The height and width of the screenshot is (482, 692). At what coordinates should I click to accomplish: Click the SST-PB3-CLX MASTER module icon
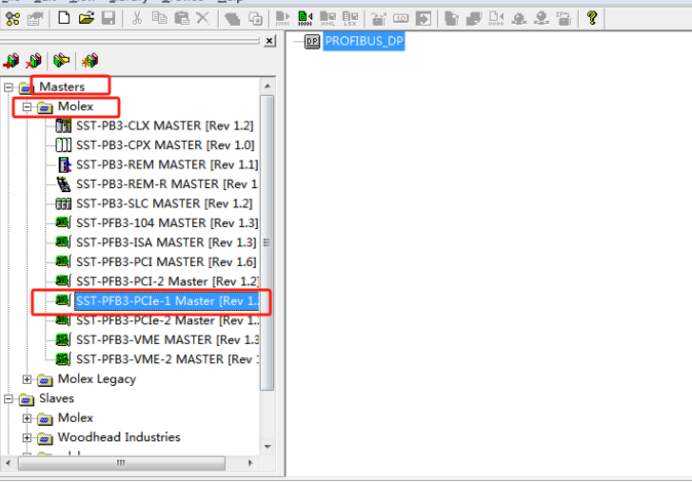point(63,126)
